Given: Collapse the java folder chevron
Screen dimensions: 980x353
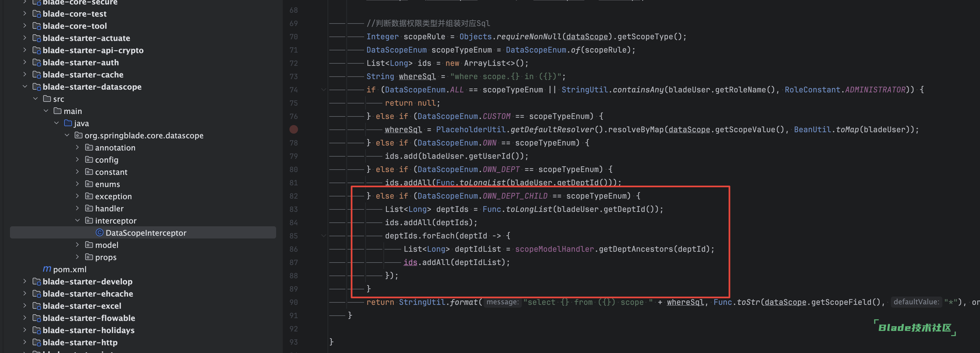Looking at the screenshot, I should click(57, 123).
